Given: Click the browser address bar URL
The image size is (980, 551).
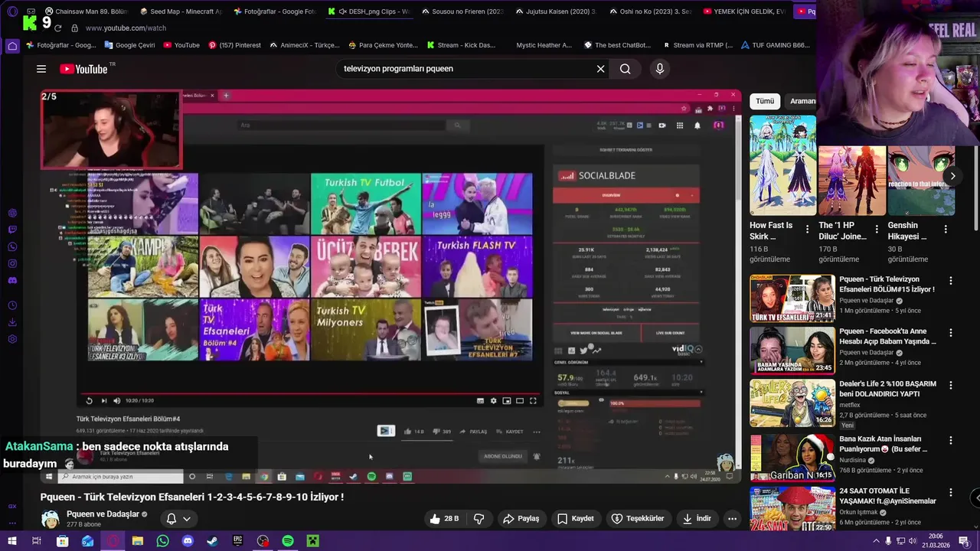Looking at the screenshot, I should click(x=126, y=28).
